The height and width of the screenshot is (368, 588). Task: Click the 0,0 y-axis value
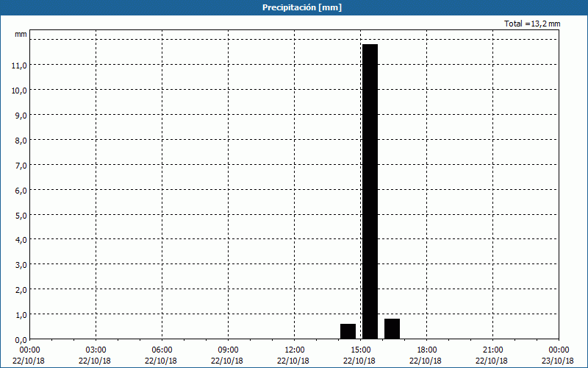pyautogui.click(x=21, y=340)
